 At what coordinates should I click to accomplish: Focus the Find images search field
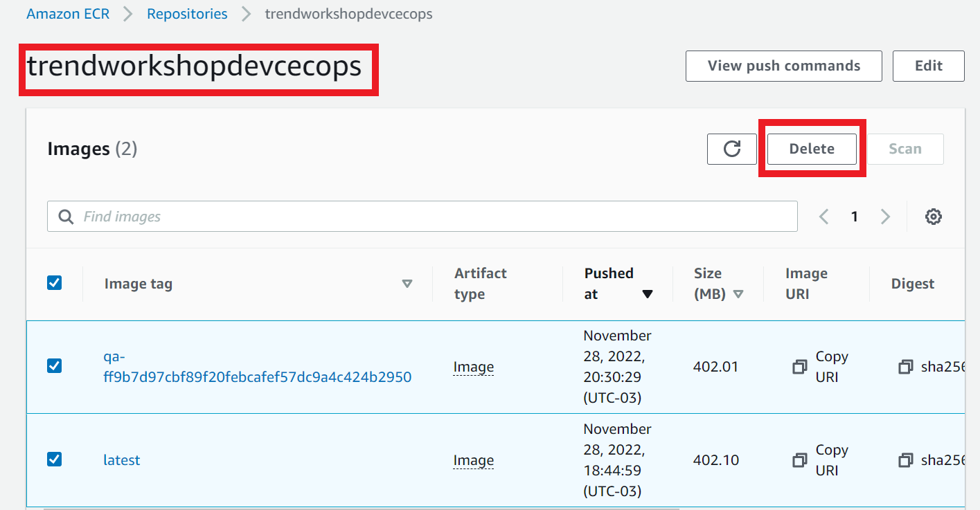[x=422, y=217]
